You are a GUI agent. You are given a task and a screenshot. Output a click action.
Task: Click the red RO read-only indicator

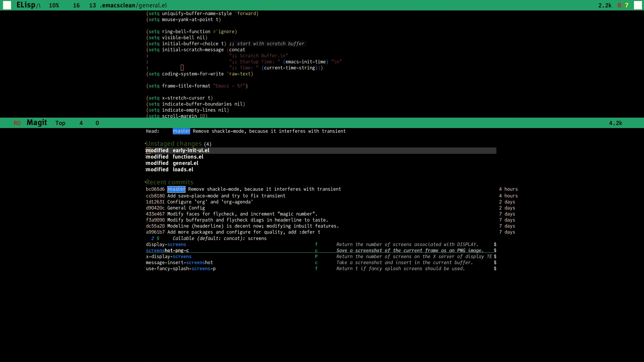pyautogui.click(x=17, y=123)
